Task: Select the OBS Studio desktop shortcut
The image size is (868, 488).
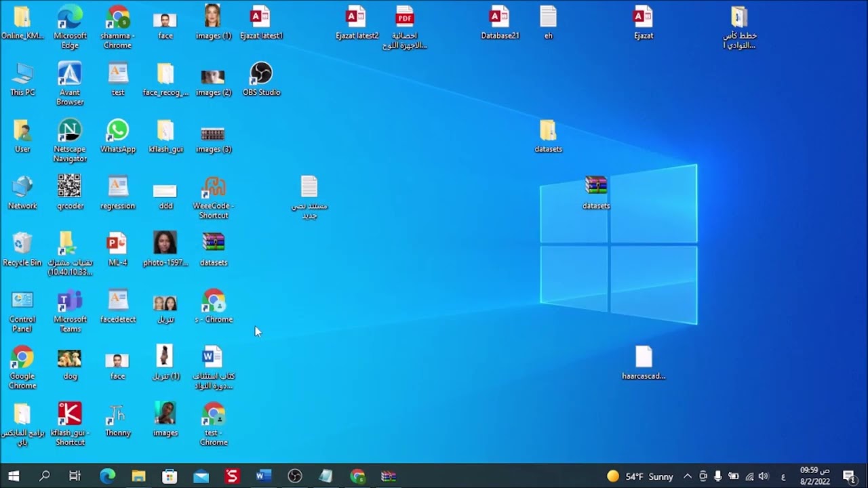Action: tap(261, 79)
